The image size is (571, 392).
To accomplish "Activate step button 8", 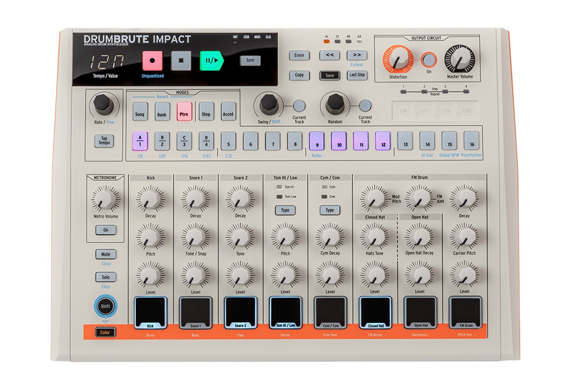I will 295,141.
